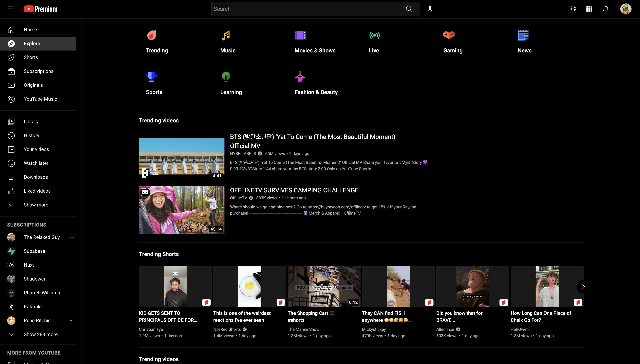
Task: Open the Trending category icon
Action: coord(151,35)
